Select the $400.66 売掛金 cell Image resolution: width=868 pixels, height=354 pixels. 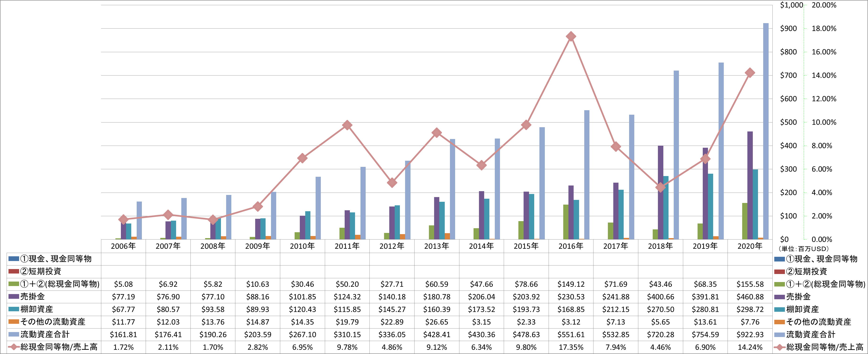(661, 297)
